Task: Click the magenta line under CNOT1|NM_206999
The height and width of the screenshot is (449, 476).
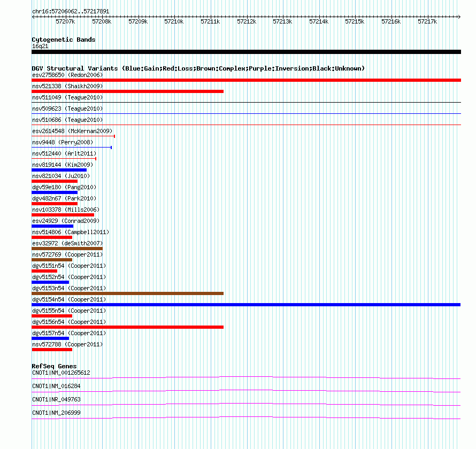Action: click(246, 418)
